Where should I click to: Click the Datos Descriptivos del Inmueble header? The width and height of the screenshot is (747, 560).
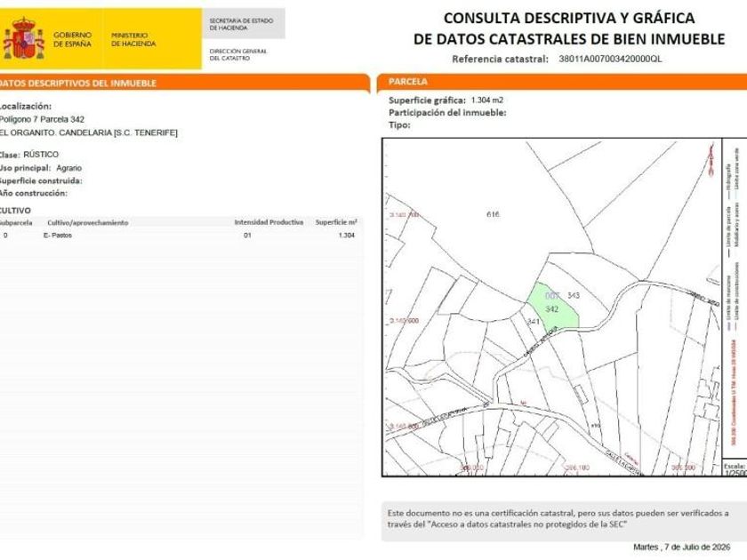[184, 83]
